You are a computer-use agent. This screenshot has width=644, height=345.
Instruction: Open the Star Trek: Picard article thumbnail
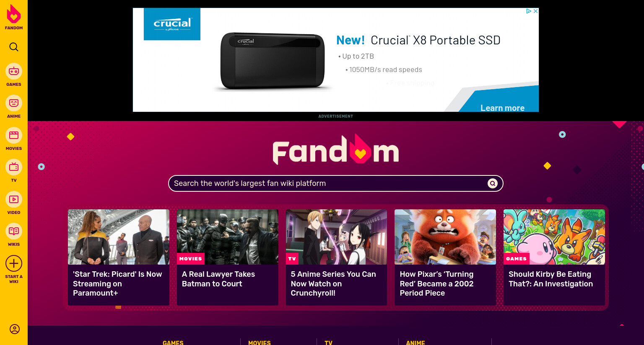tap(119, 237)
